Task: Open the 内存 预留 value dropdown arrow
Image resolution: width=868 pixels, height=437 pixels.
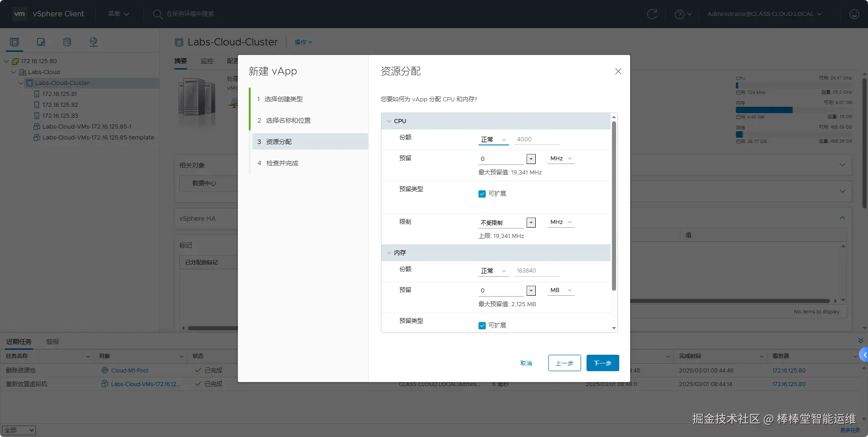Action: click(x=531, y=291)
